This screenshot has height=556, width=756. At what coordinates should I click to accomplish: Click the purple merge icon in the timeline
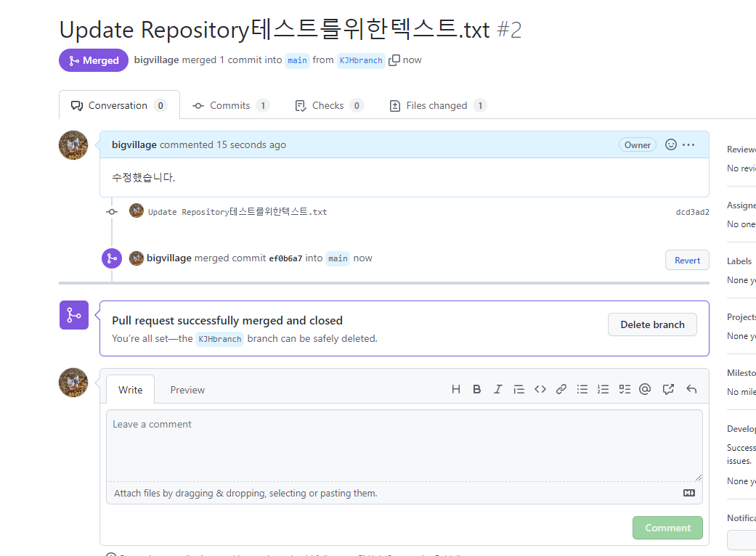[x=112, y=258]
